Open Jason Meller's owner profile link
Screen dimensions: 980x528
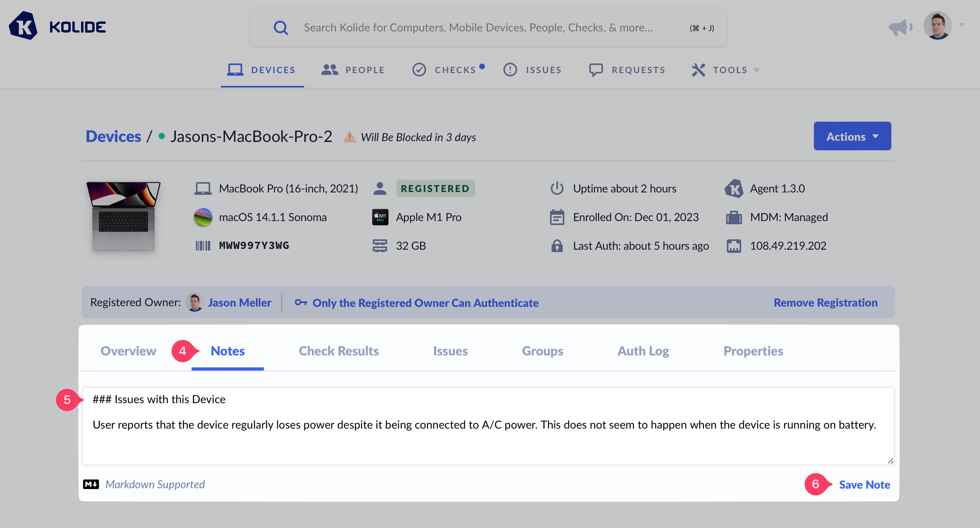pyautogui.click(x=239, y=303)
